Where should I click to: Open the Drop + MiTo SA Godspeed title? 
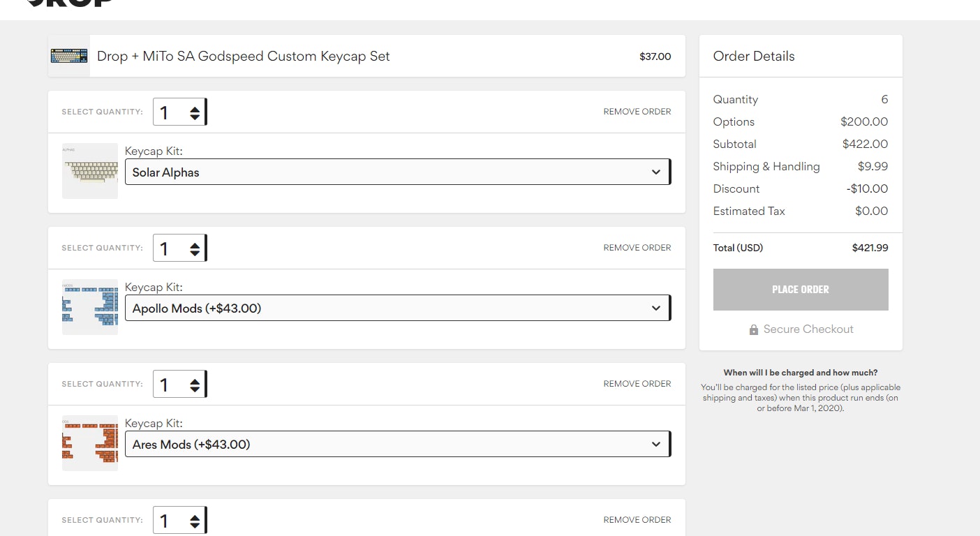pos(243,57)
